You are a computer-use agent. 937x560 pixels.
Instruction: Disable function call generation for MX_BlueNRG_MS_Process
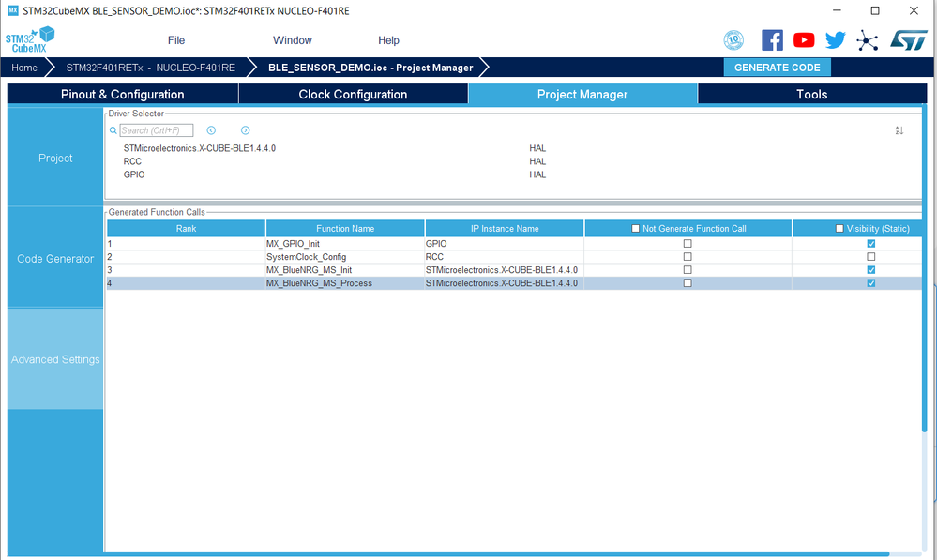click(x=688, y=282)
